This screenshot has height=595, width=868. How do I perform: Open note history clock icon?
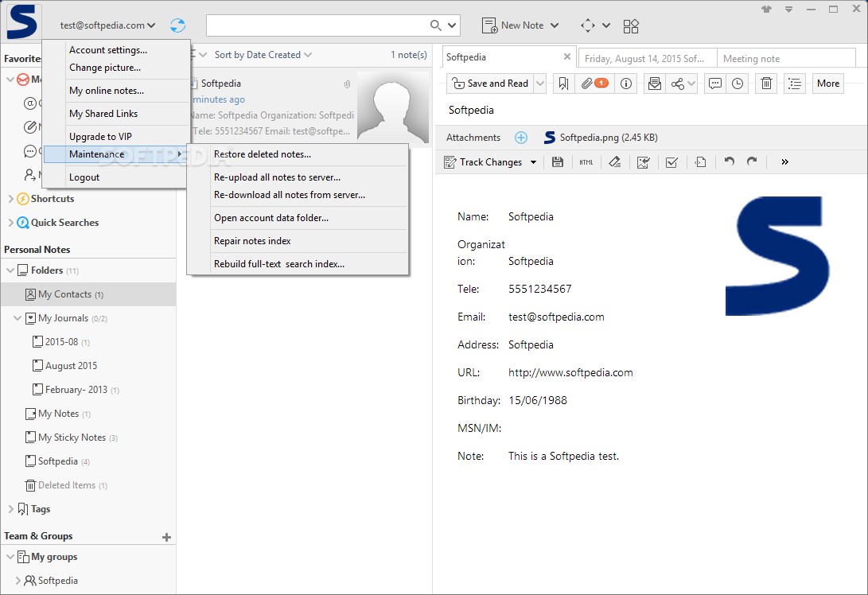point(738,84)
